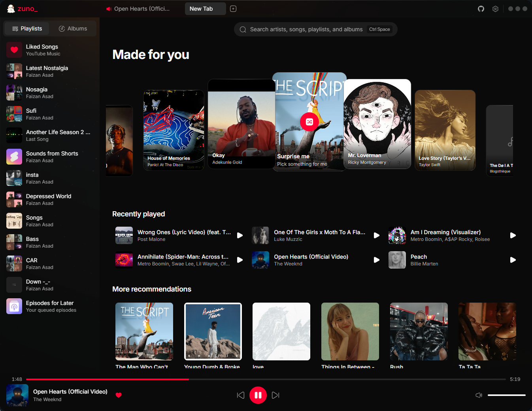Select the Love Story (Taylor's Version) card
This screenshot has width=532, height=411.
[x=445, y=130]
